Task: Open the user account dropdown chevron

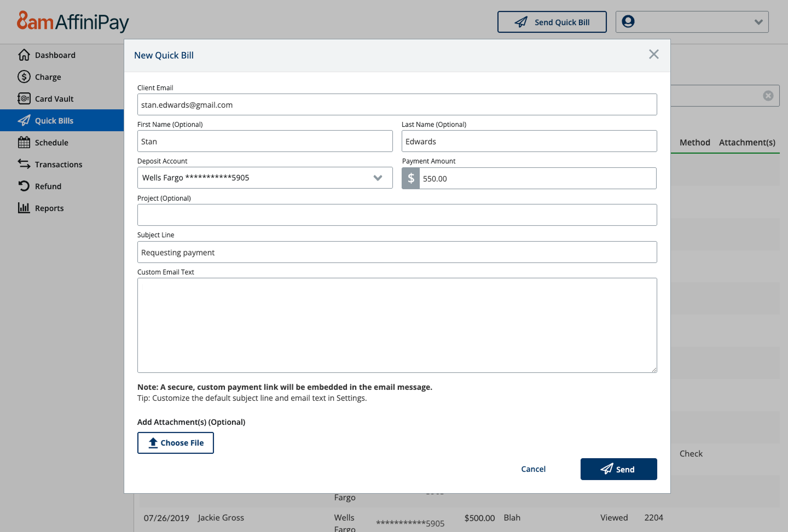Action: point(758,22)
